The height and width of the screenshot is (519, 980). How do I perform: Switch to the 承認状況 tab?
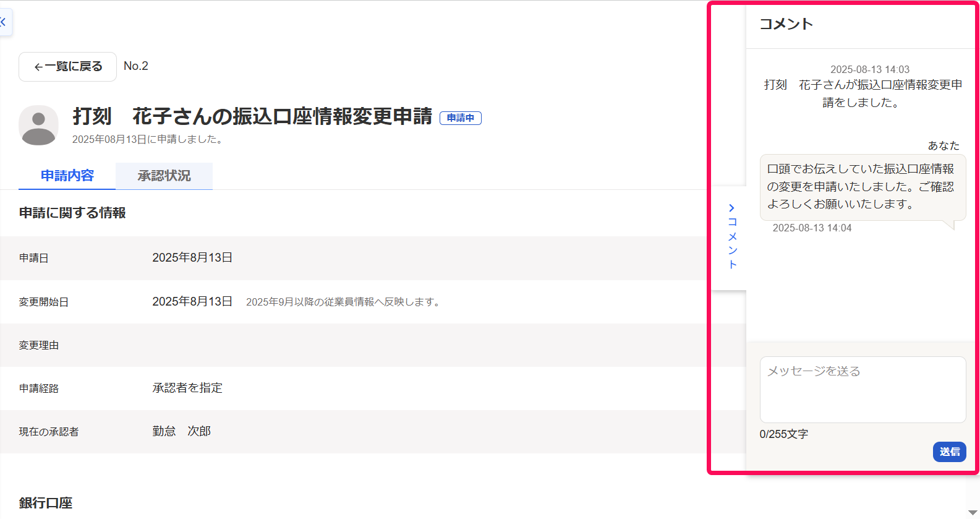click(164, 176)
